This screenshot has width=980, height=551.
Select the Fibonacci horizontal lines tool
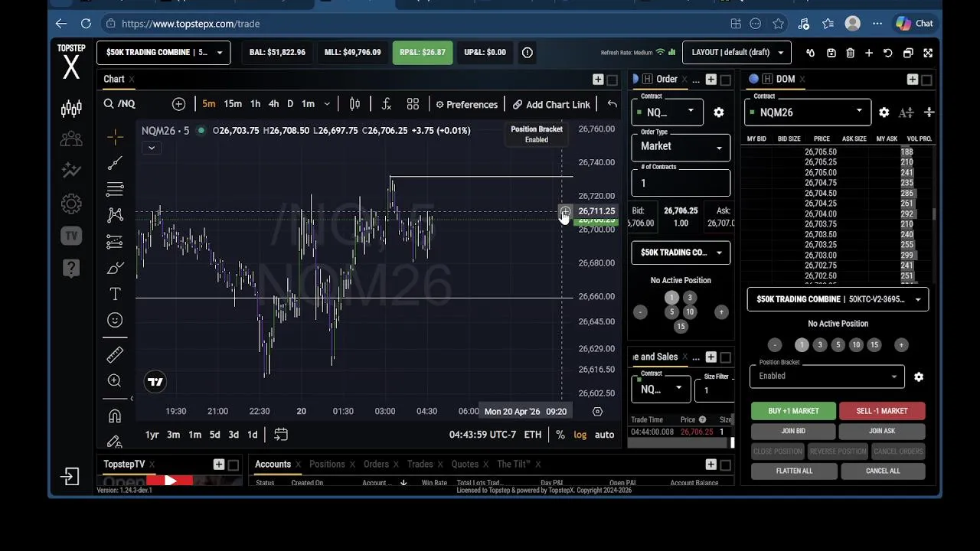click(115, 189)
